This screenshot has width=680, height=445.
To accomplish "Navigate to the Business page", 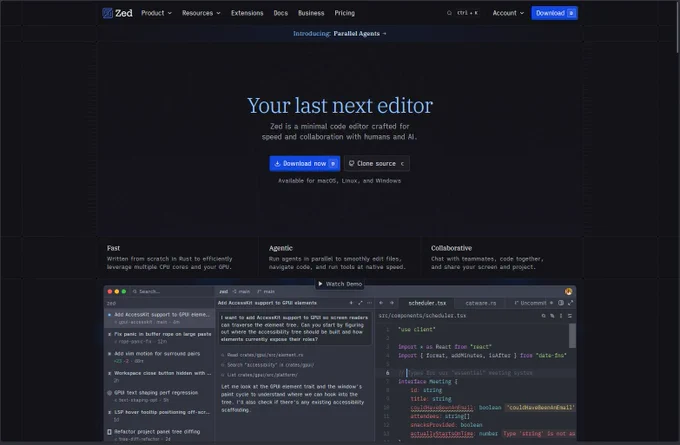I will 311,13.
